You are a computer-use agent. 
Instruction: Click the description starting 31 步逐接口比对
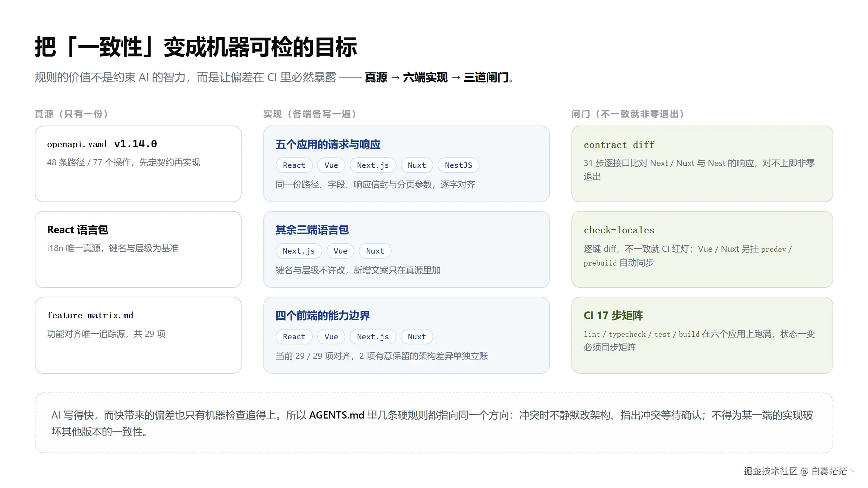click(x=699, y=170)
